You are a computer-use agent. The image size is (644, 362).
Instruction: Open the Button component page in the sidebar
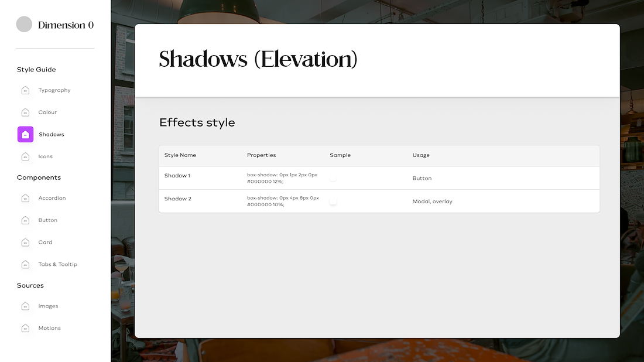click(47, 220)
